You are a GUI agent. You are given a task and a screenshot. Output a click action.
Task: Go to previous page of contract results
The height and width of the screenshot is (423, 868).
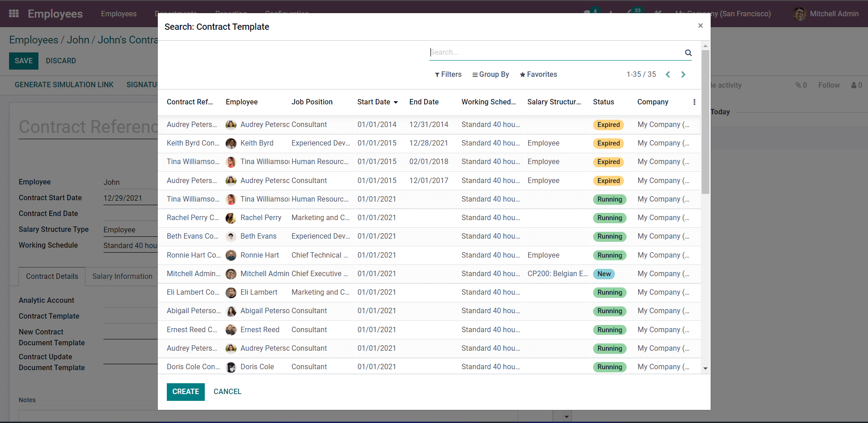tap(668, 75)
